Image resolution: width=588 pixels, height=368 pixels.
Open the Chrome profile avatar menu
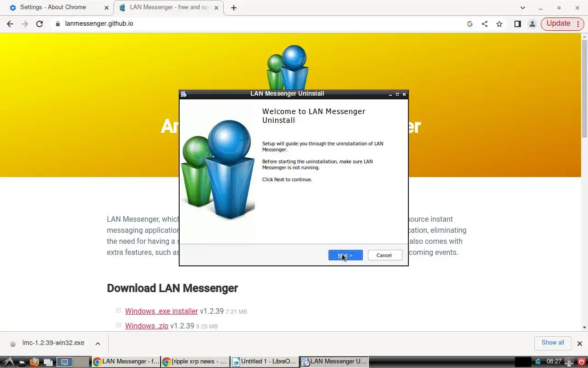(532, 24)
